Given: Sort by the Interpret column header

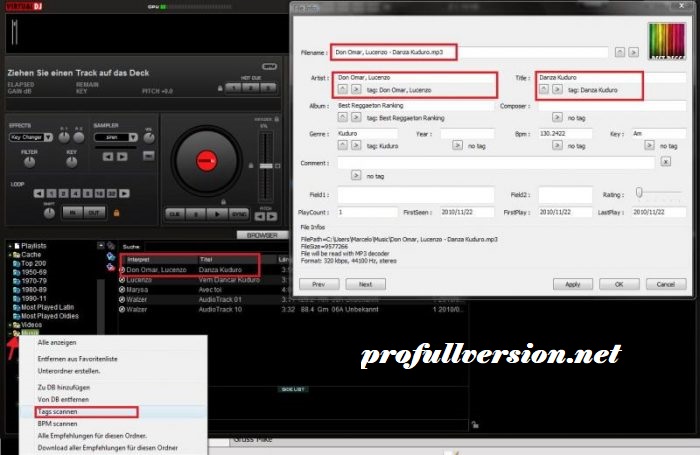Looking at the screenshot, I should pos(138,259).
